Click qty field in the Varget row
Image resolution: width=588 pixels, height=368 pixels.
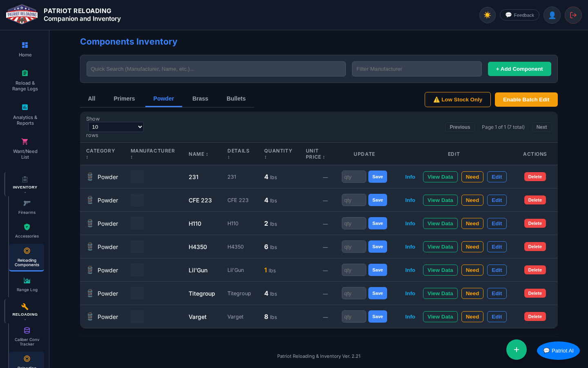(x=354, y=316)
